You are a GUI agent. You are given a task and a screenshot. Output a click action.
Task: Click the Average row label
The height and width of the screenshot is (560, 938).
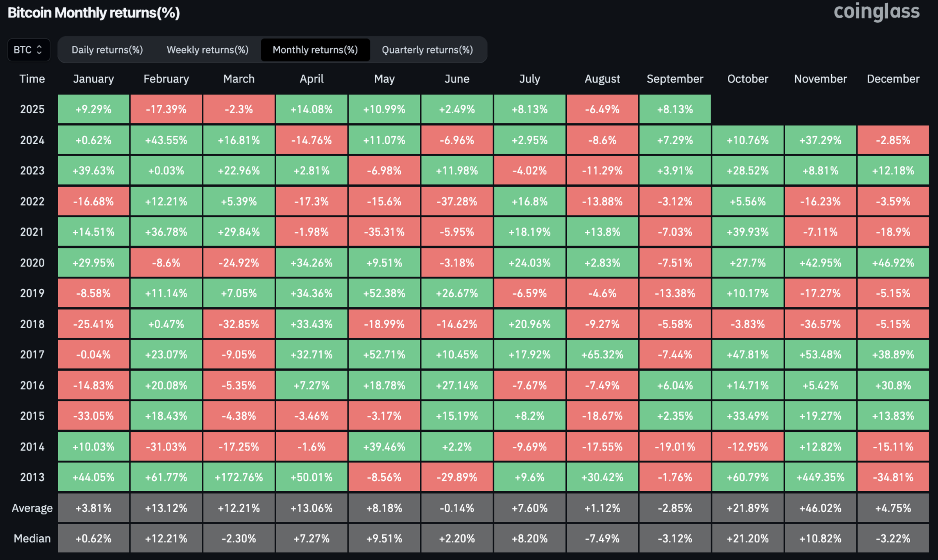pyautogui.click(x=32, y=508)
